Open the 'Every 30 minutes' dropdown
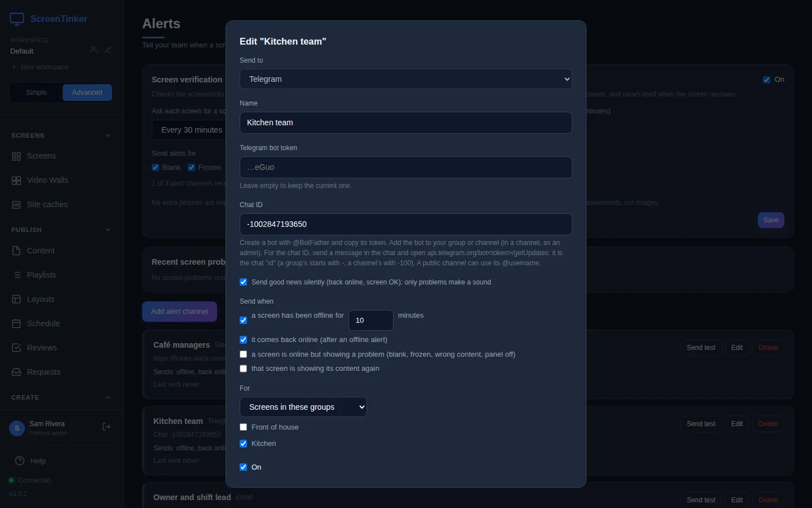The image size is (812, 508). pyautogui.click(x=189, y=130)
